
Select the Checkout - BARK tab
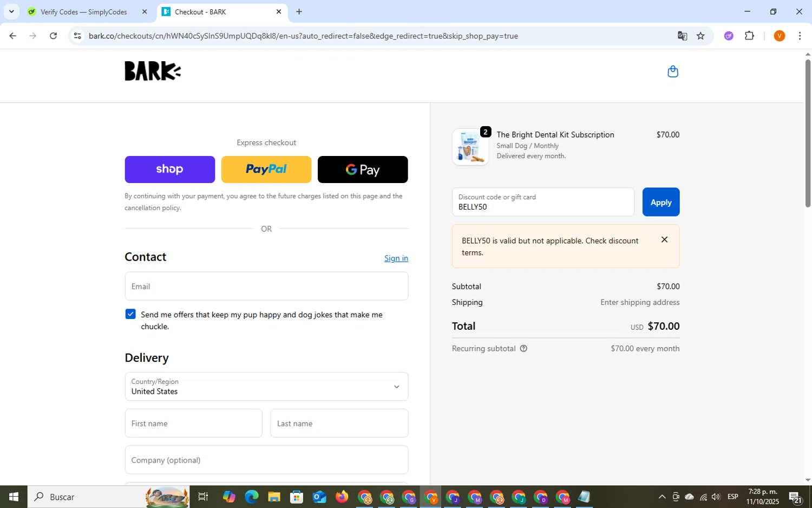pyautogui.click(x=222, y=11)
